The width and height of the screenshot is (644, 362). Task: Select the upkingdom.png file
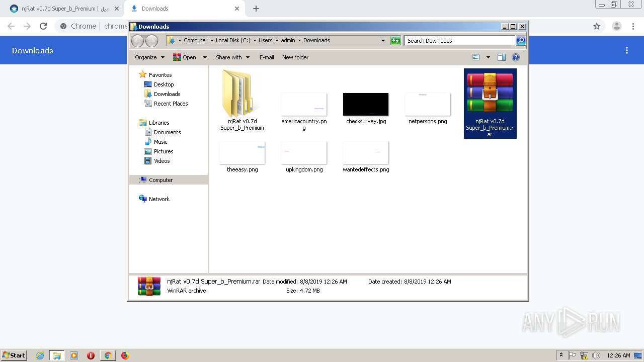[x=304, y=157]
